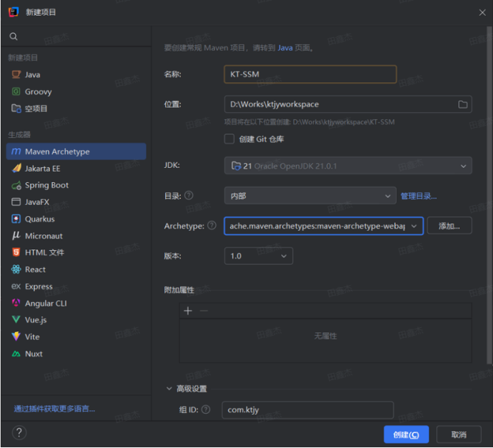Close the 新建项目 dialog

click(482, 12)
